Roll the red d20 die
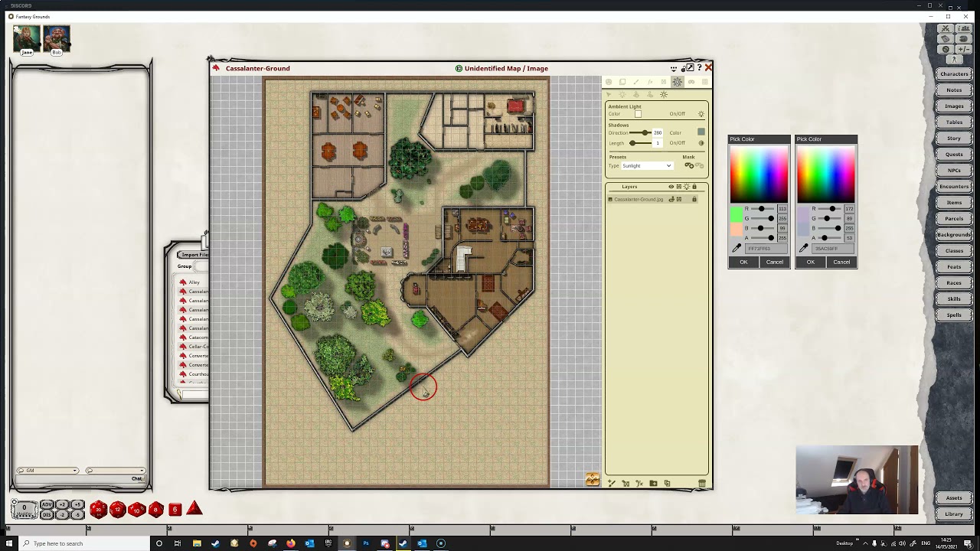The image size is (980, 551). [x=99, y=510]
